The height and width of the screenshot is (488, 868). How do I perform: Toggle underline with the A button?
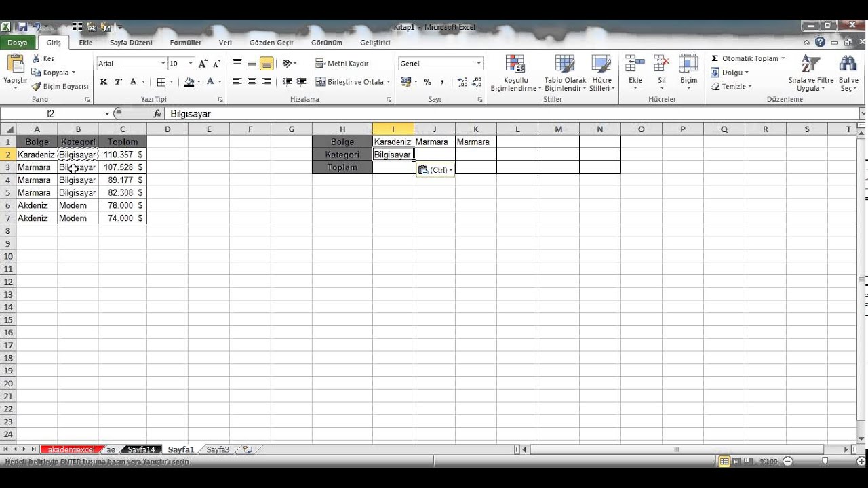(x=133, y=82)
